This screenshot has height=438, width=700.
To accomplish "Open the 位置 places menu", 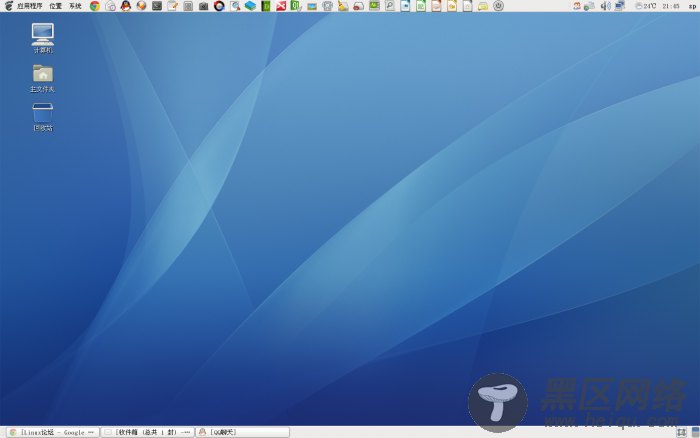I will 55,6.
